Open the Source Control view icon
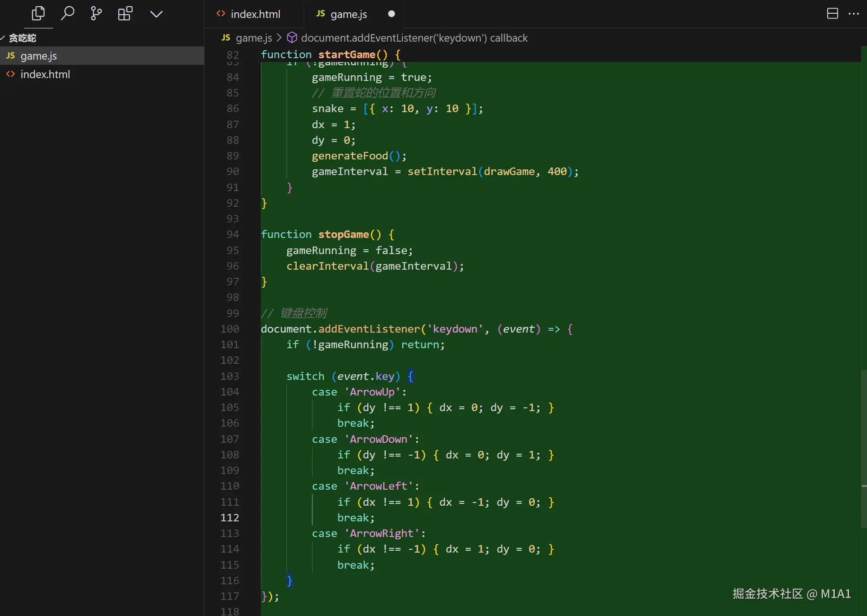Screen dimensions: 867x616 [96, 14]
